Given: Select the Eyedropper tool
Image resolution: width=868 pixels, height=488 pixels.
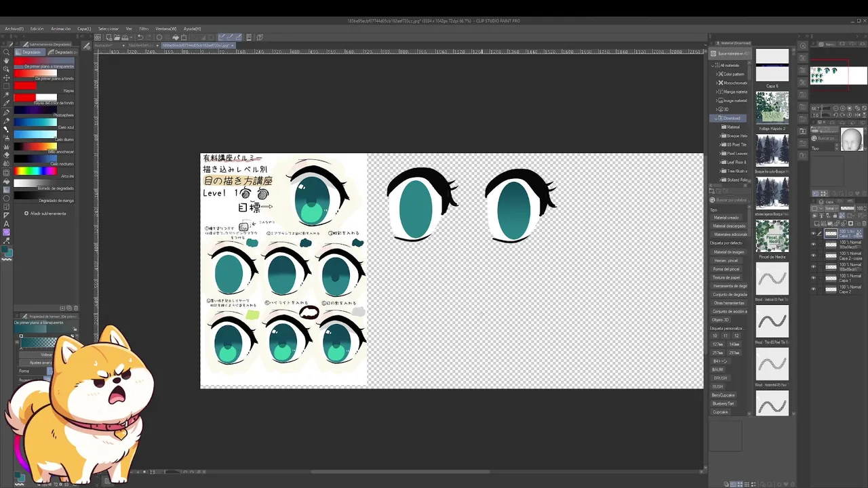Looking at the screenshot, I should pyautogui.click(x=7, y=103).
